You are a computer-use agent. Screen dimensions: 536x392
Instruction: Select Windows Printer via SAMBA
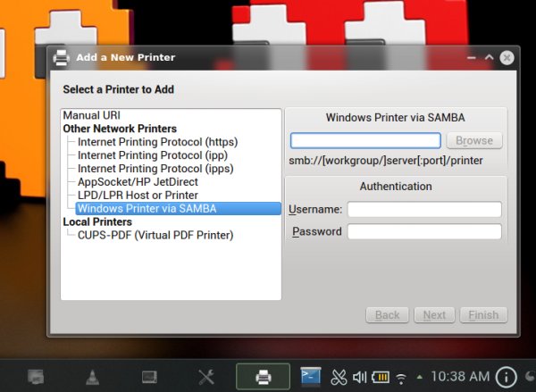[178, 208]
